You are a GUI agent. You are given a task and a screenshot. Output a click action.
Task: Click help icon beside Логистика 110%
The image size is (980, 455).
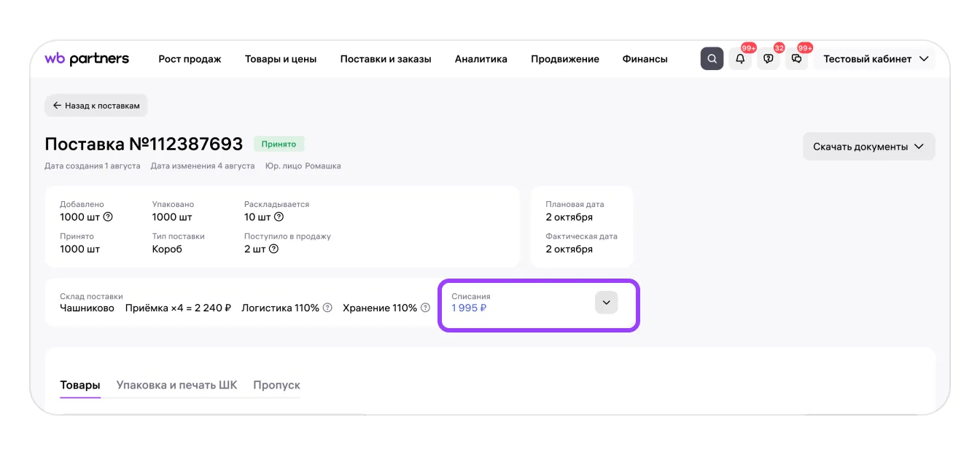[x=327, y=308]
